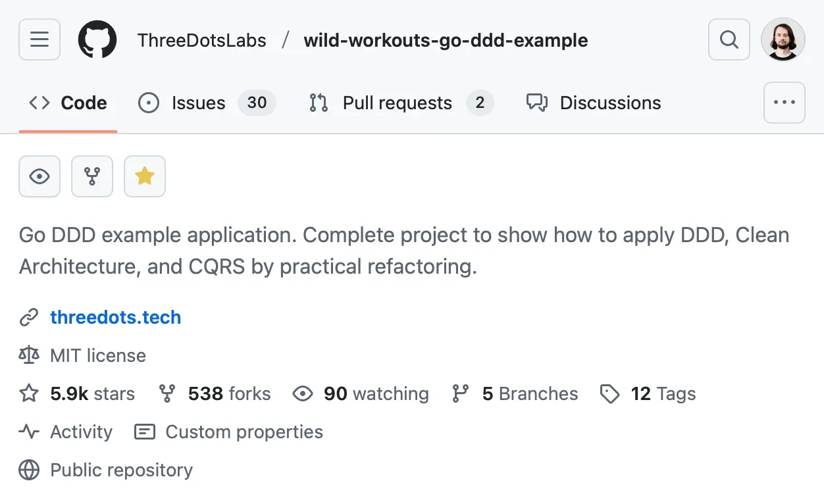Open the 12 Tags page
The image size is (824, 504).
pyautogui.click(x=663, y=394)
